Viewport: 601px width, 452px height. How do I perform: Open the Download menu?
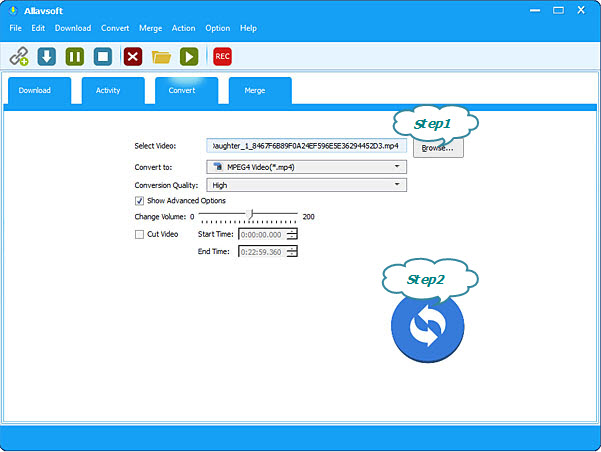click(73, 28)
